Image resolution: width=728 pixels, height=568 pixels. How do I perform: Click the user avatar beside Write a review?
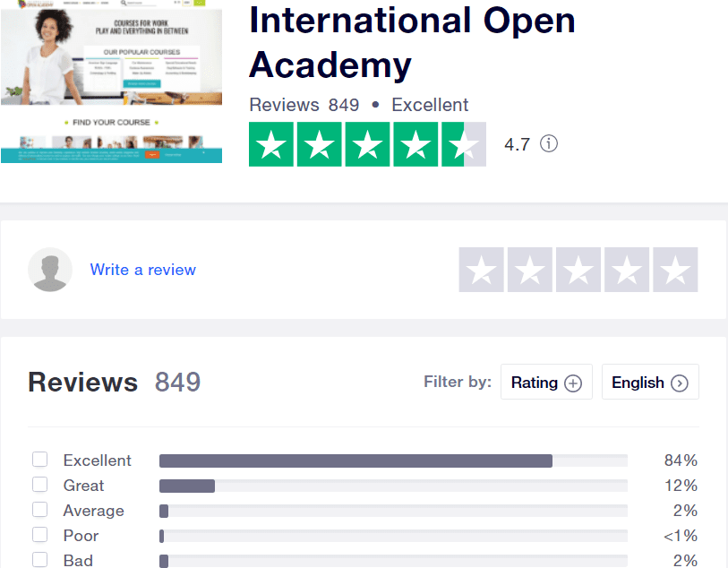[x=50, y=270]
